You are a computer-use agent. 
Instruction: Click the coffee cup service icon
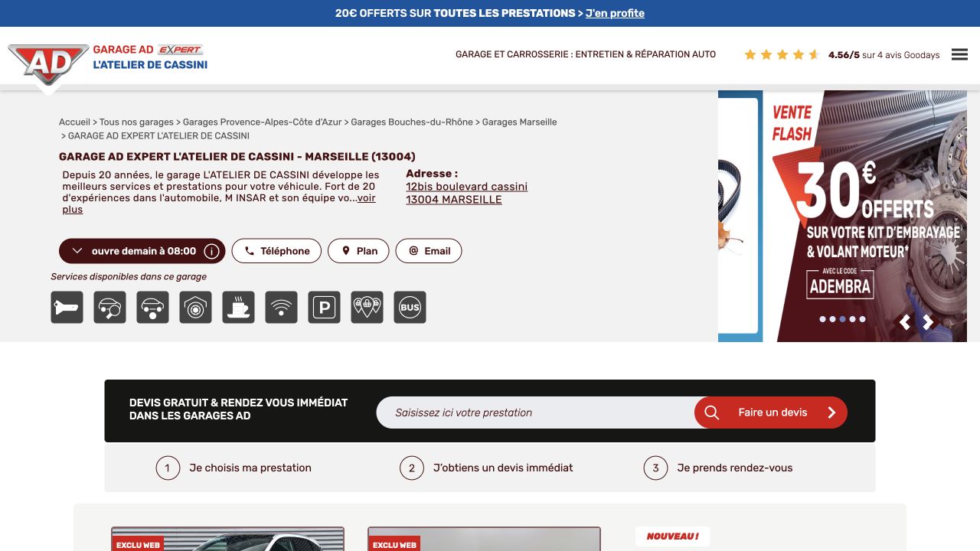239,308
